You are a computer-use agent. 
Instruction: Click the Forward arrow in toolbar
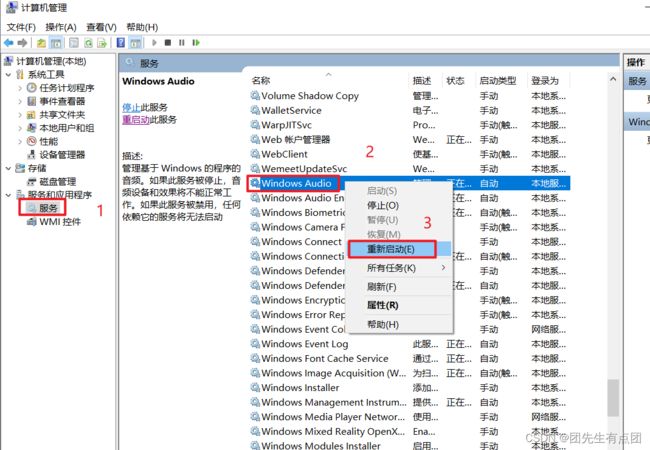[x=22, y=42]
